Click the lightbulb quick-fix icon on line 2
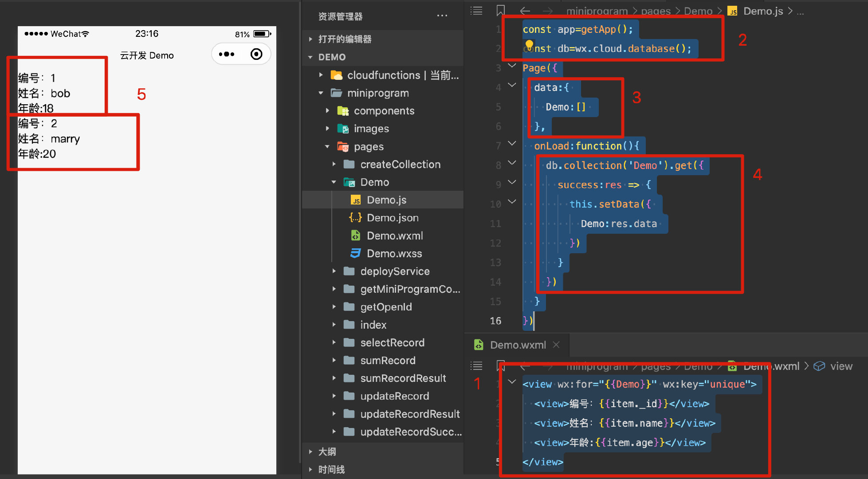Screen dimensions: 868x479 click(x=529, y=45)
